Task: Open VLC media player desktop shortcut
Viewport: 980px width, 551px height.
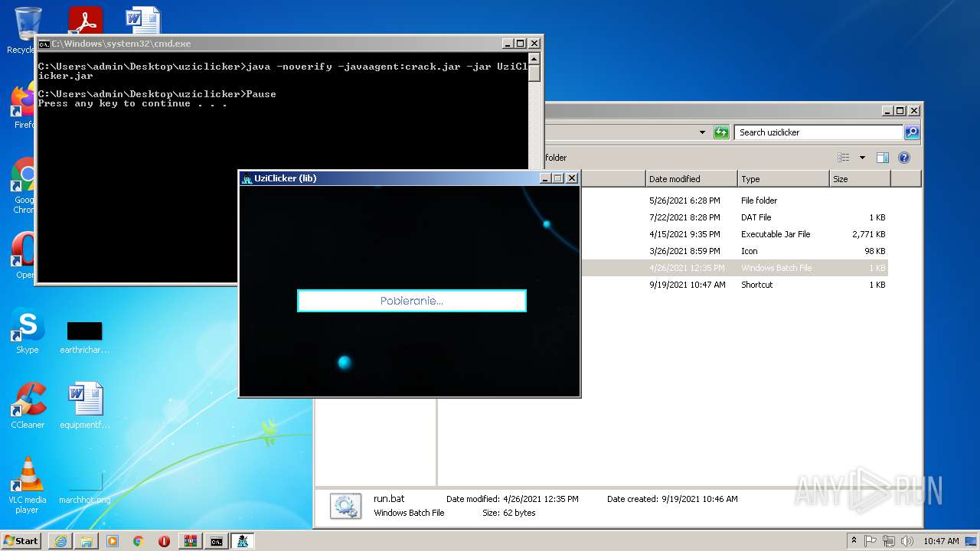Action: coord(28,484)
